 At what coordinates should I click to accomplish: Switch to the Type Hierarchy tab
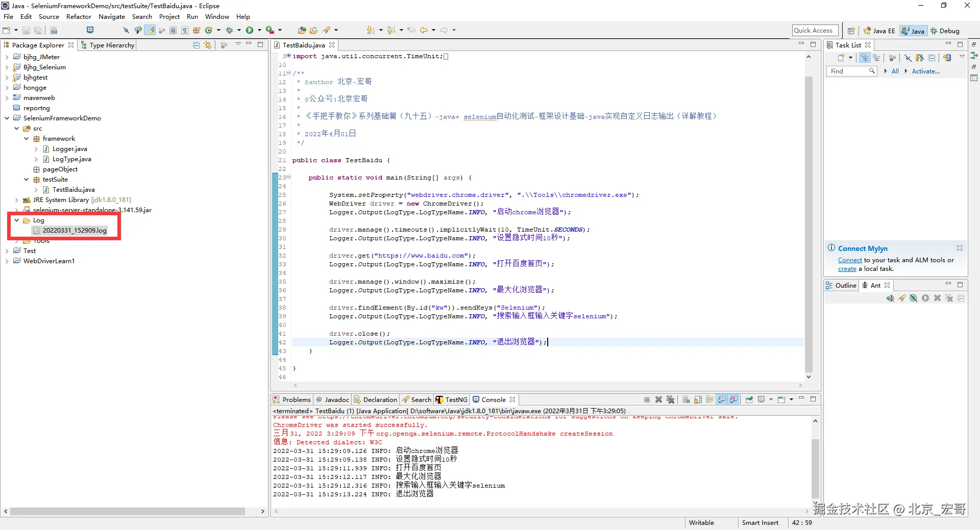(108, 45)
